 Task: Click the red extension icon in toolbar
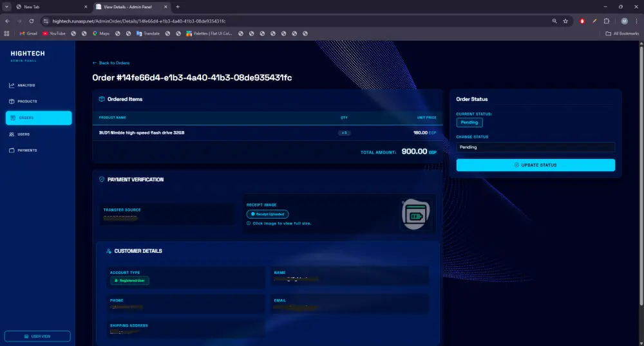pos(582,21)
